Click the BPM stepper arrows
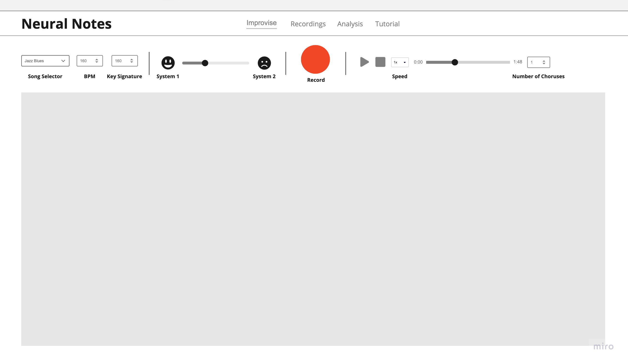Image resolution: width=628 pixels, height=364 pixels. point(97,61)
